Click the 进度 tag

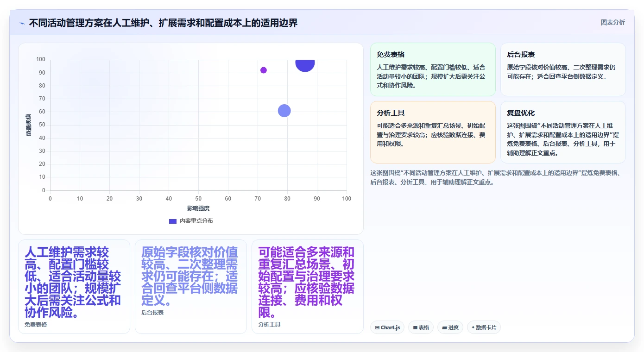click(x=450, y=327)
